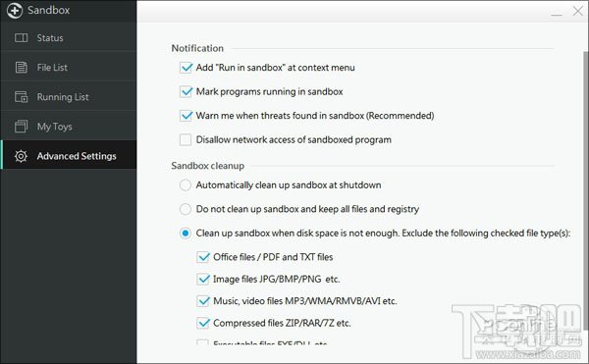
Task: Disable Warn me when threats found checkbox
Action: (x=186, y=116)
